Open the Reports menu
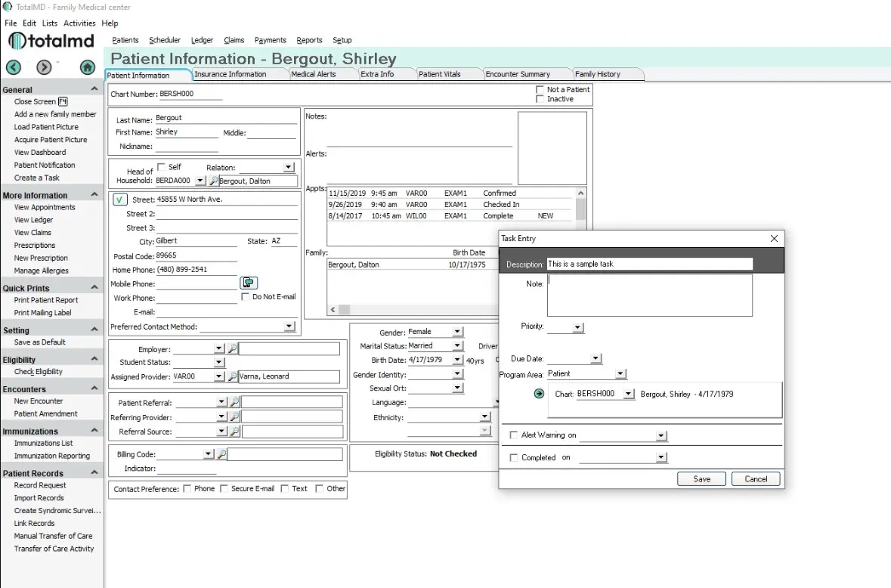This screenshot has height=588, width=891. (309, 40)
